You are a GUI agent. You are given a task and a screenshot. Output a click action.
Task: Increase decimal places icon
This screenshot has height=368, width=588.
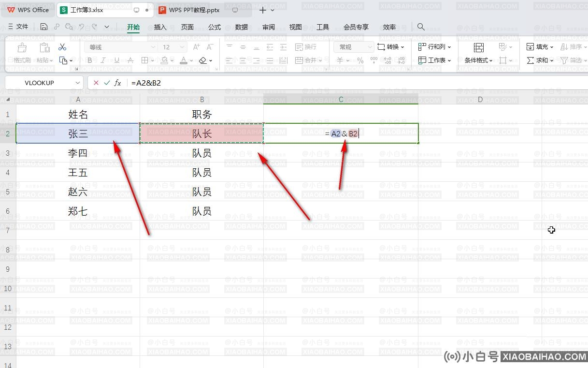[x=387, y=60]
